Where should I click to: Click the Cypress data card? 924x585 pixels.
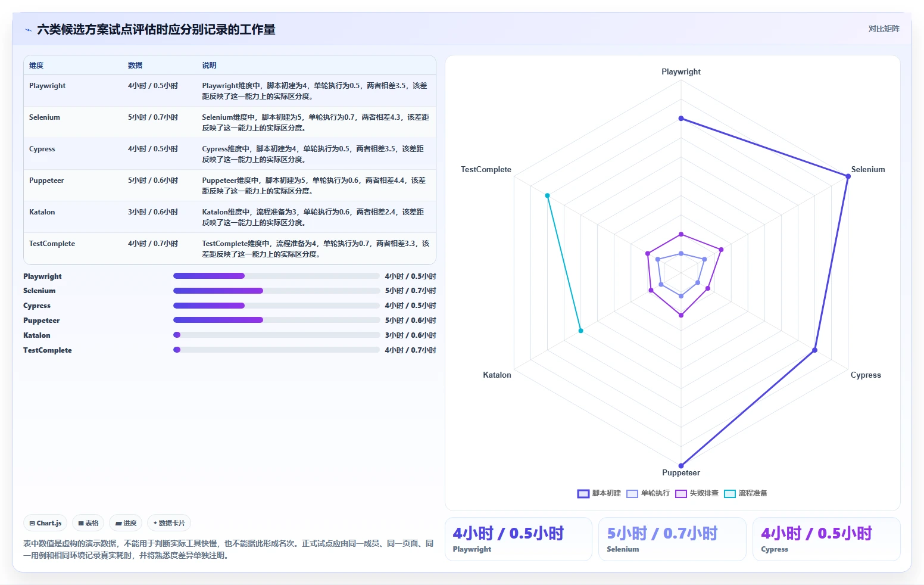(826, 539)
